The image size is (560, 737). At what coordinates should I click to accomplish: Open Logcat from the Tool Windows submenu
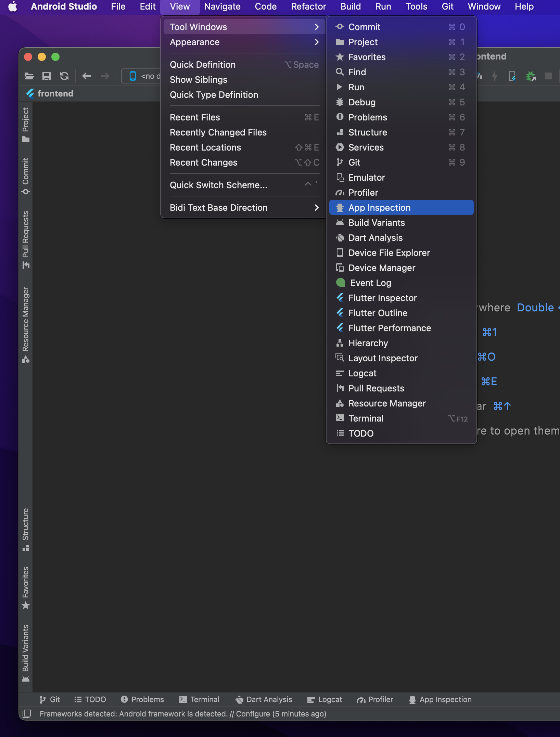[x=401, y=373]
